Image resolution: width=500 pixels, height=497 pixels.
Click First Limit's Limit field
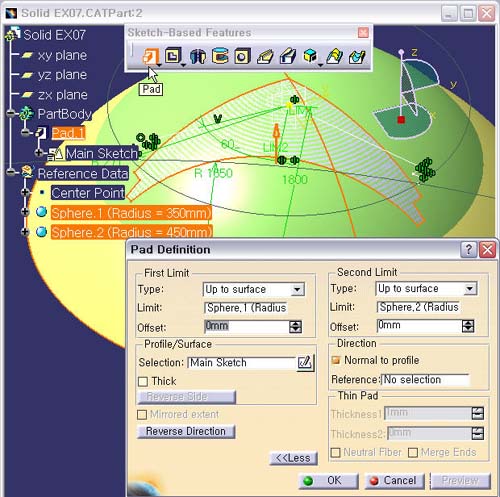coord(246,308)
